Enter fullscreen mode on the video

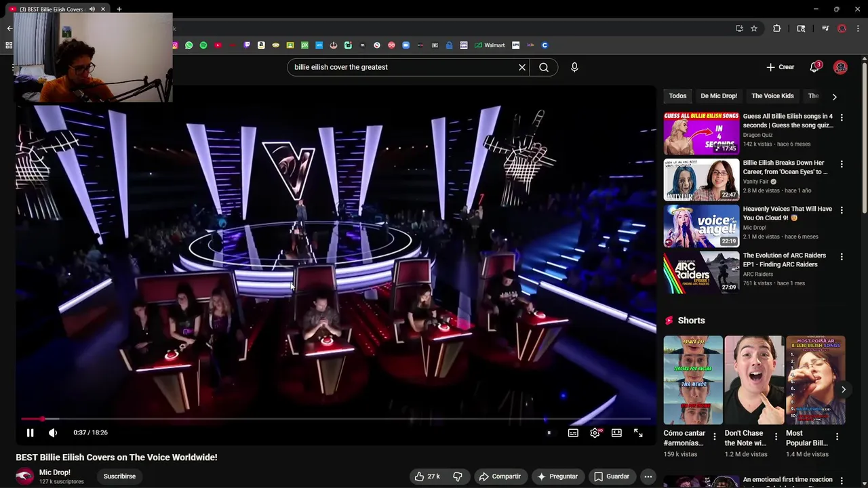pyautogui.click(x=638, y=432)
